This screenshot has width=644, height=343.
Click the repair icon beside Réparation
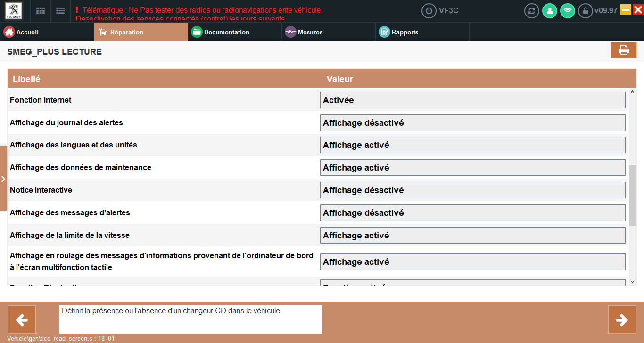[x=103, y=32]
